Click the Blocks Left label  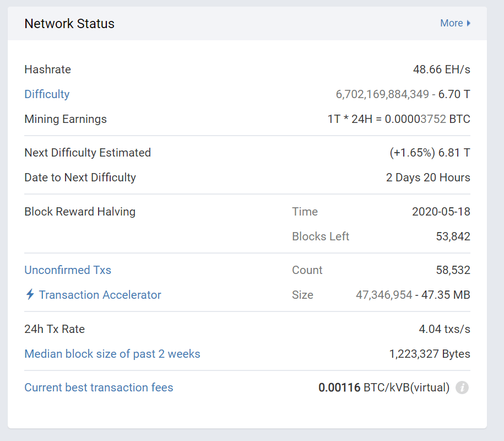[321, 236]
